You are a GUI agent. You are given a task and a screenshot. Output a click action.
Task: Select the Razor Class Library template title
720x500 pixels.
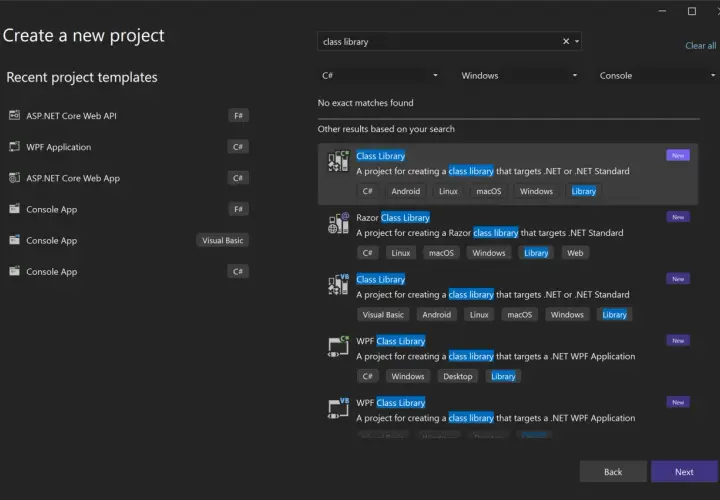tap(393, 217)
